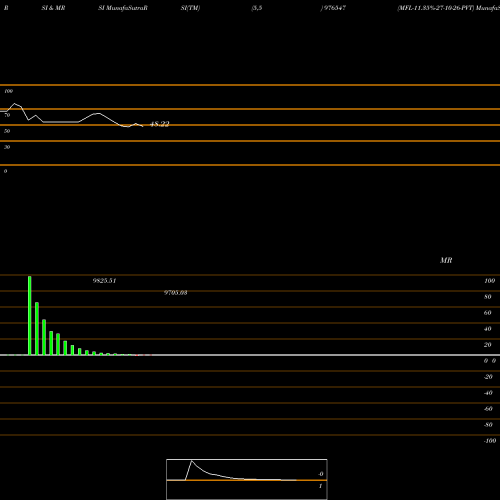This screenshot has width=500, height=500.
Task: Click the "50" level on RSI axis
Action: click(7, 131)
